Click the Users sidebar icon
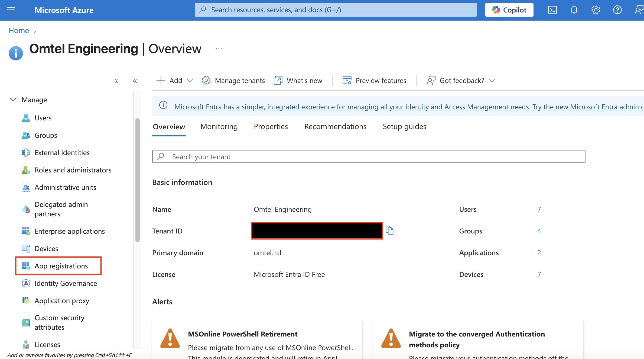 (26, 118)
